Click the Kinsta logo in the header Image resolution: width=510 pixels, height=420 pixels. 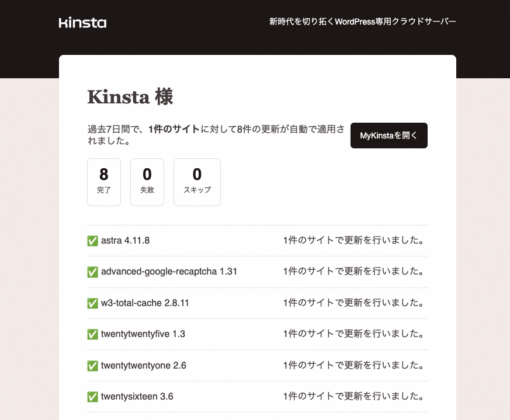coord(82,22)
